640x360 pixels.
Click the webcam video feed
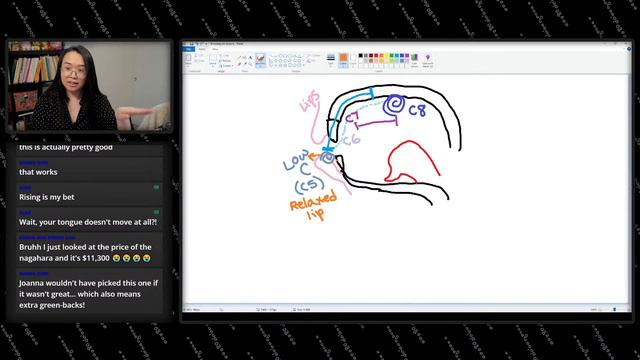[89, 86]
